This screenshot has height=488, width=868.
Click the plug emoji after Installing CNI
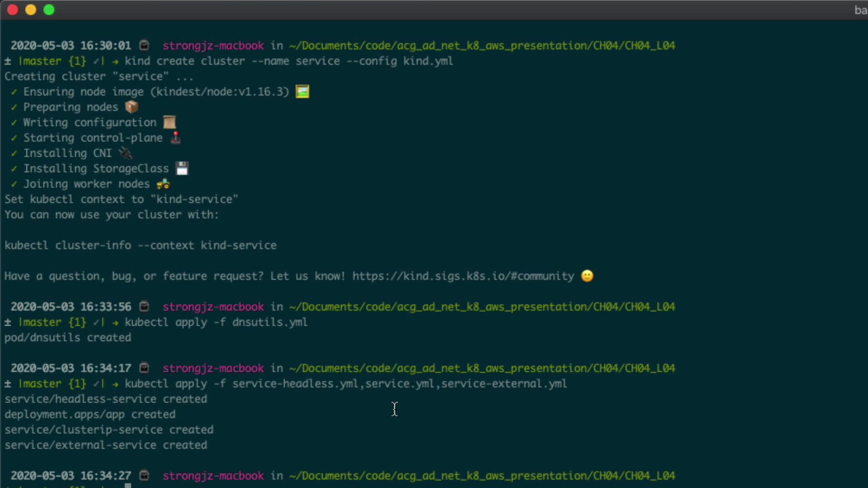pyautogui.click(x=125, y=153)
